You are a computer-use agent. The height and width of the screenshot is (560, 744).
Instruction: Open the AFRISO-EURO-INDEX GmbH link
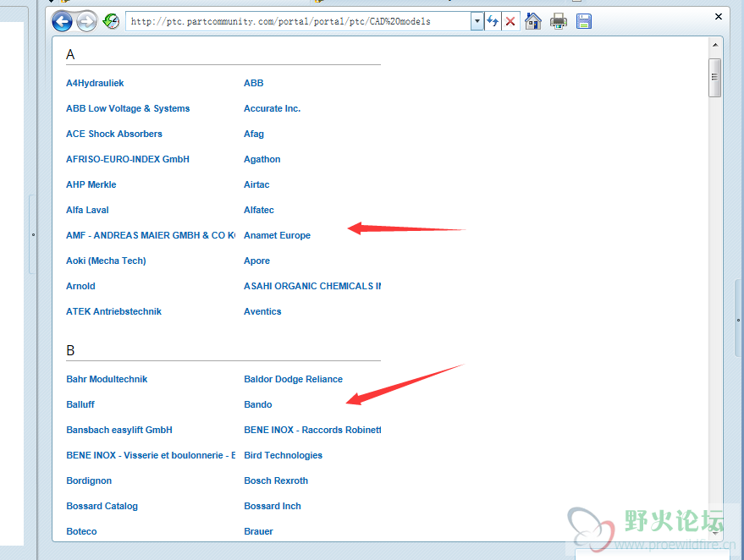point(128,159)
